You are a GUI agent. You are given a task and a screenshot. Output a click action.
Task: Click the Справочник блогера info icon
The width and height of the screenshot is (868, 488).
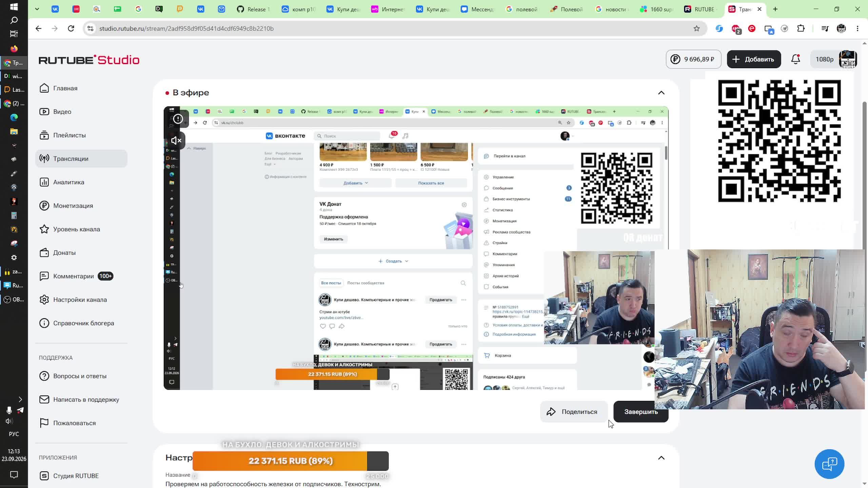pos(44,323)
